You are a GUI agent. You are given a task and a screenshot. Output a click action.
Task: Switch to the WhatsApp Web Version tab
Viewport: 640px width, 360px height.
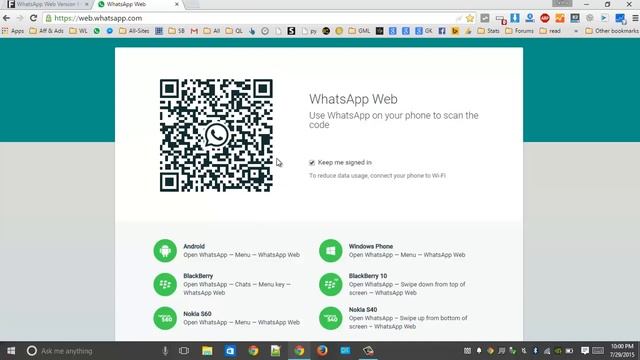click(47, 4)
